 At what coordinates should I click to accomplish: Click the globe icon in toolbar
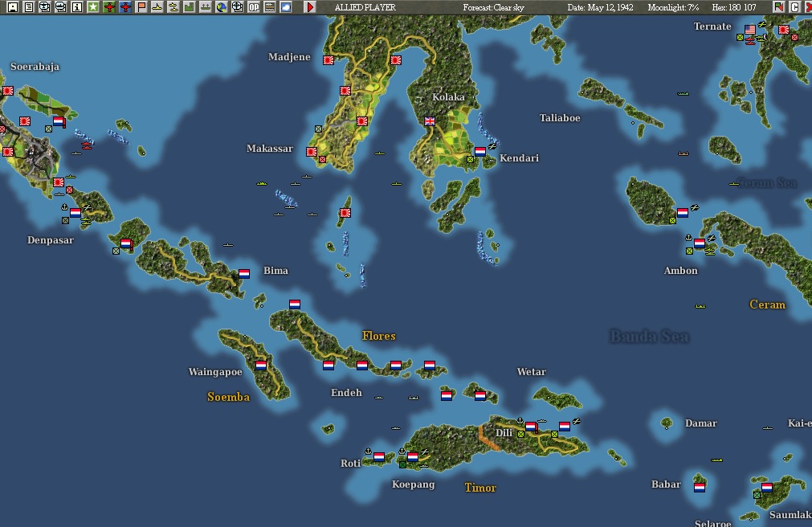(221, 6)
